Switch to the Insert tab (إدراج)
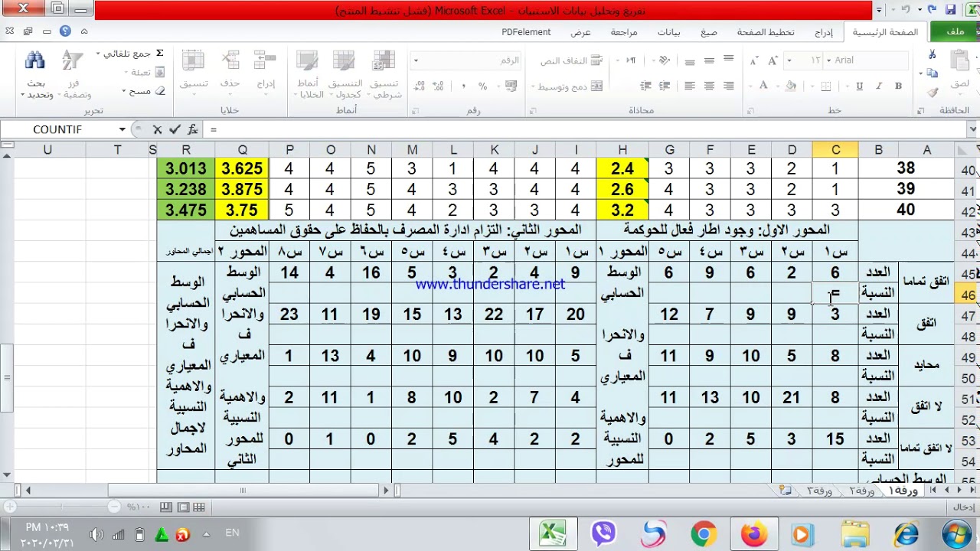The width and height of the screenshot is (980, 551). 823,32
